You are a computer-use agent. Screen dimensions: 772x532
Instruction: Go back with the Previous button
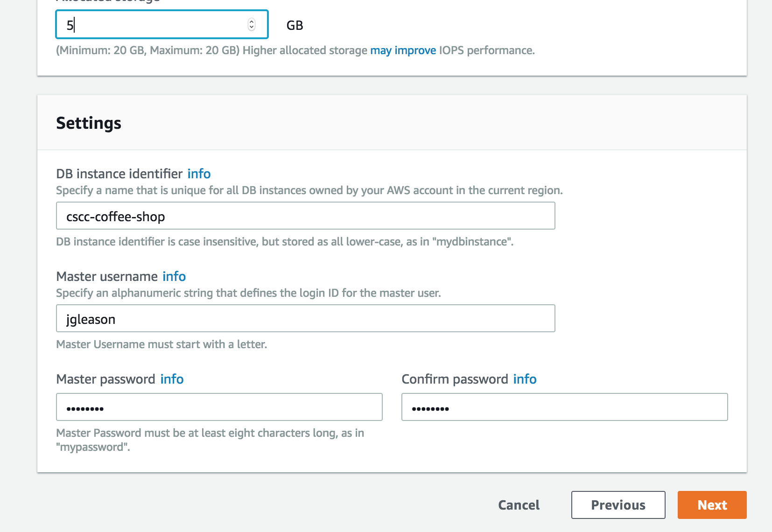618,505
